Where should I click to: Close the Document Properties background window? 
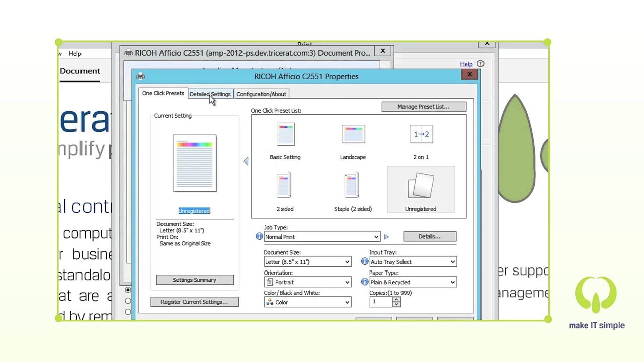tap(383, 51)
